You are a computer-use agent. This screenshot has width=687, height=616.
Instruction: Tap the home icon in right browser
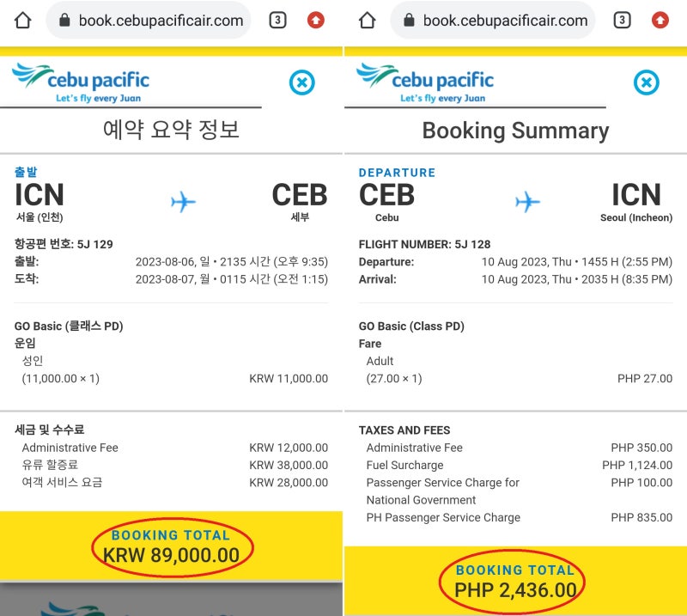tap(368, 20)
